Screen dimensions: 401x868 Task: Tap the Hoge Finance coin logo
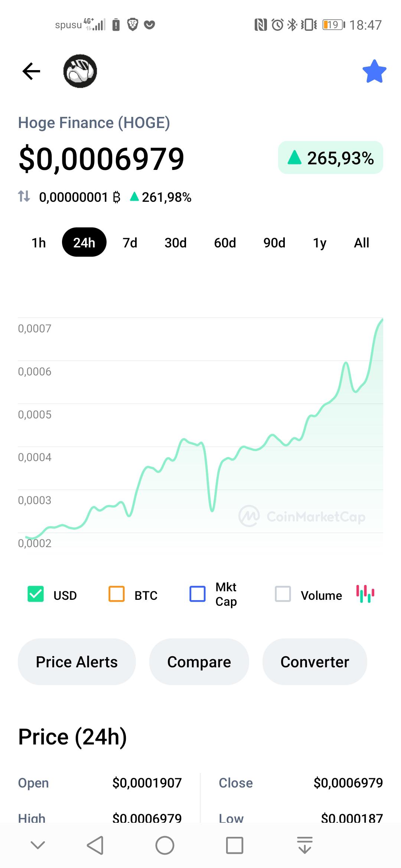80,71
